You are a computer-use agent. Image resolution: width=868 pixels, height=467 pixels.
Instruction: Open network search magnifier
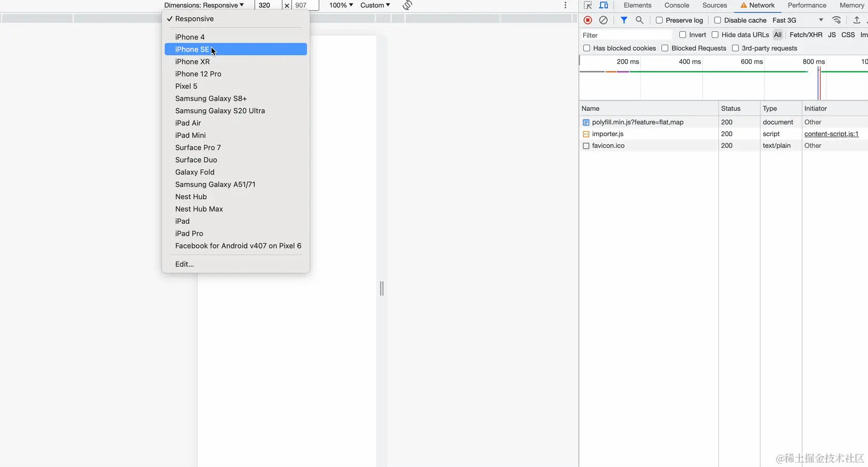pyautogui.click(x=640, y=20)
